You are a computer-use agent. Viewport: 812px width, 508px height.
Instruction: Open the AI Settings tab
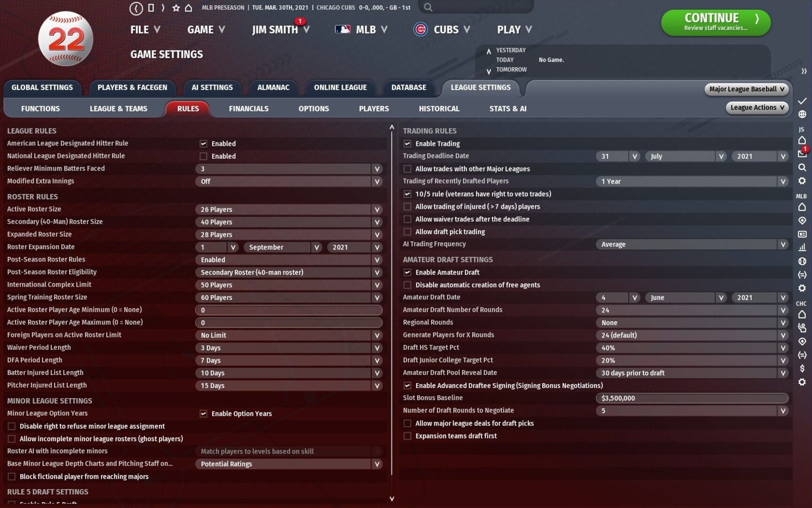[212, 87]
